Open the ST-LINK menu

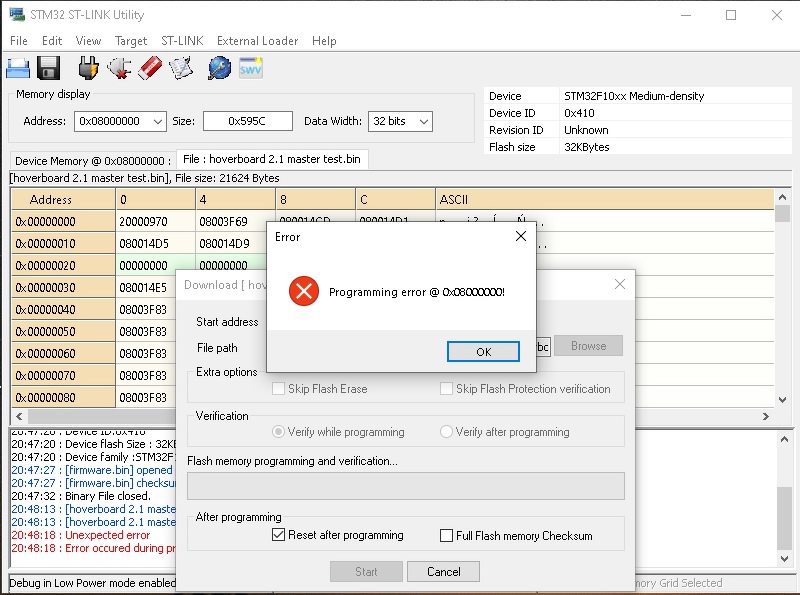[x=182, y=41]
